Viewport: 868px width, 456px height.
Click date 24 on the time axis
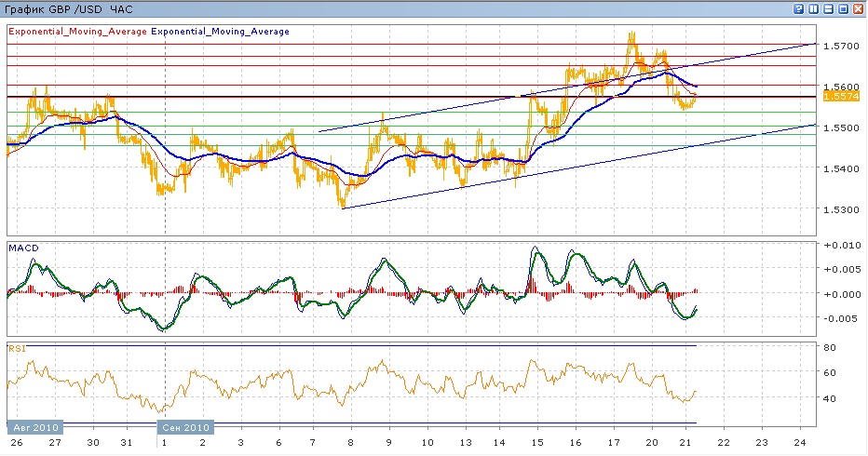pos(801,443)
